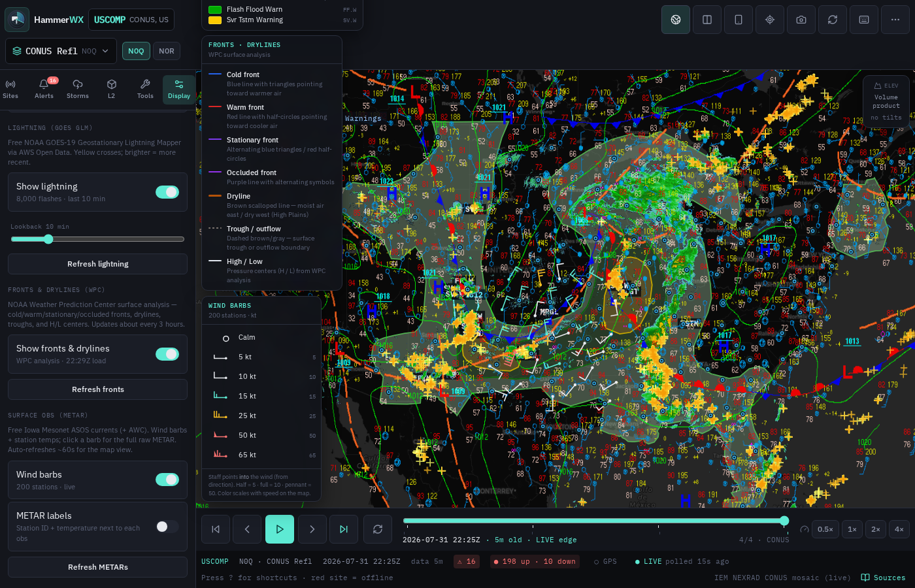Screen dimensions: 915x588
Task: Set playback speed to 1×
Action: (852, 529)
